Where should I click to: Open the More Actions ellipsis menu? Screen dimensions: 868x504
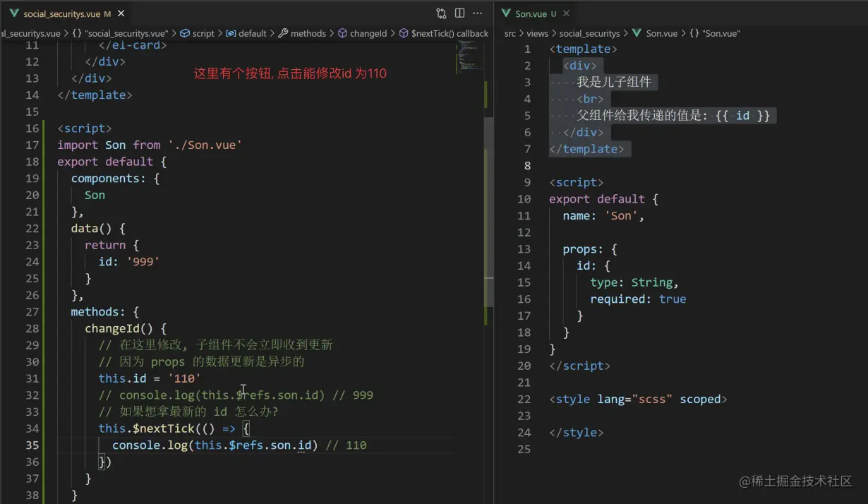478,13
